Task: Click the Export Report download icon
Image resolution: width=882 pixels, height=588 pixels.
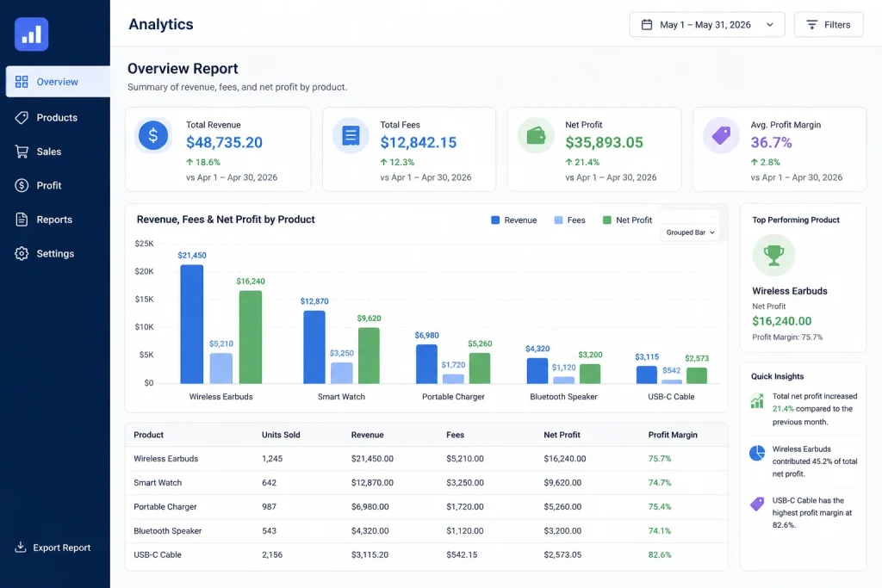Action: [x=21, y=547]
